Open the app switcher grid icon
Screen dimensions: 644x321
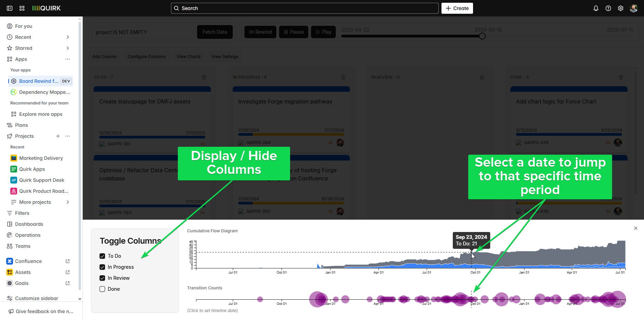click(x=22, y=8)
